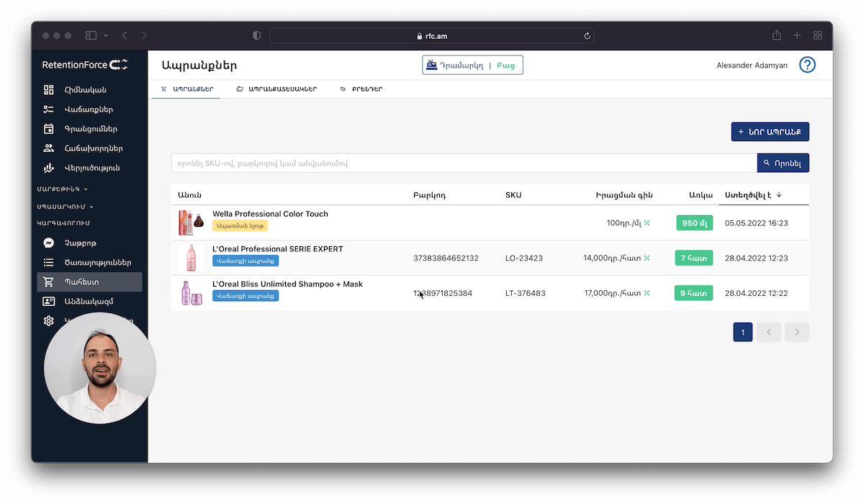
Task: Focus the SKU or barcode search field
Action: pos(464,163)
